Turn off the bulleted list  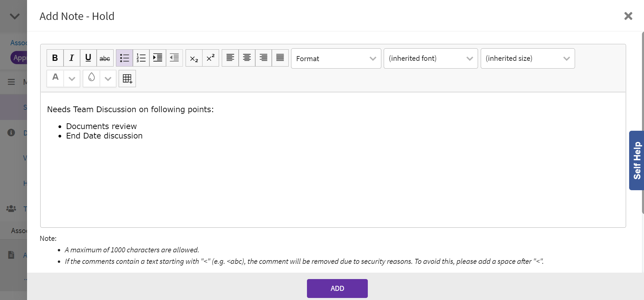(124, 58)
